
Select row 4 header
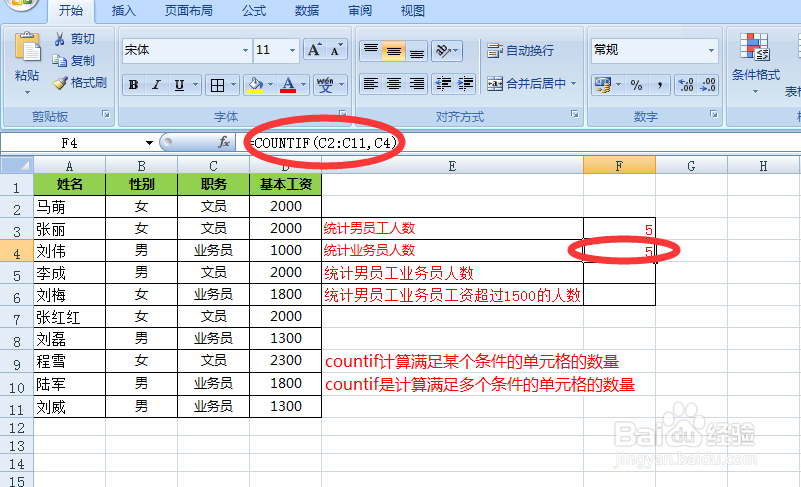[17, 252]
